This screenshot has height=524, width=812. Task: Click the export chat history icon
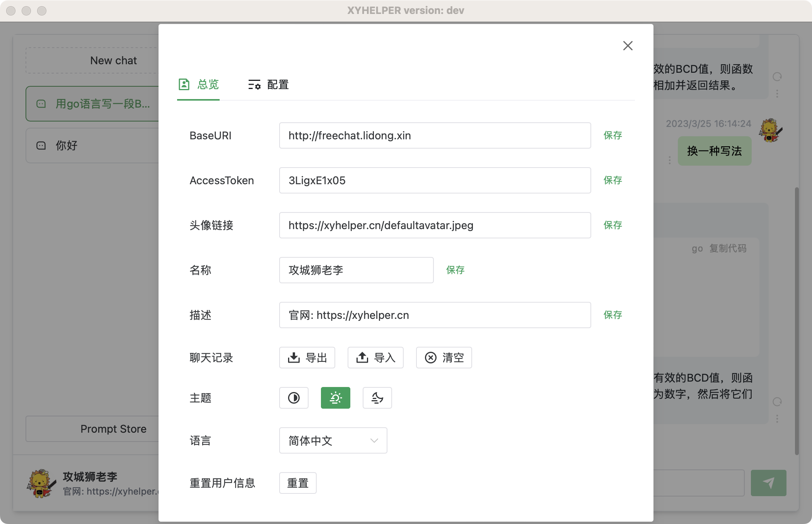(294, 358)
